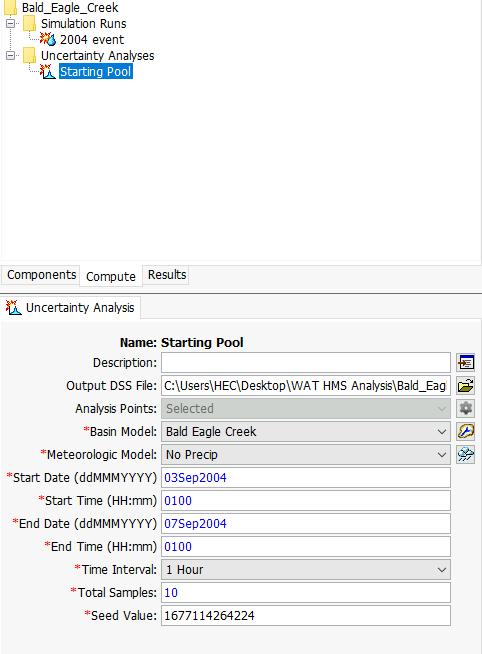The height and width of the screenshot is (654, 482).
Task: Select the Uncertainty Analysis editor tab
Action: pyautogui.click(x=70, y=308)
